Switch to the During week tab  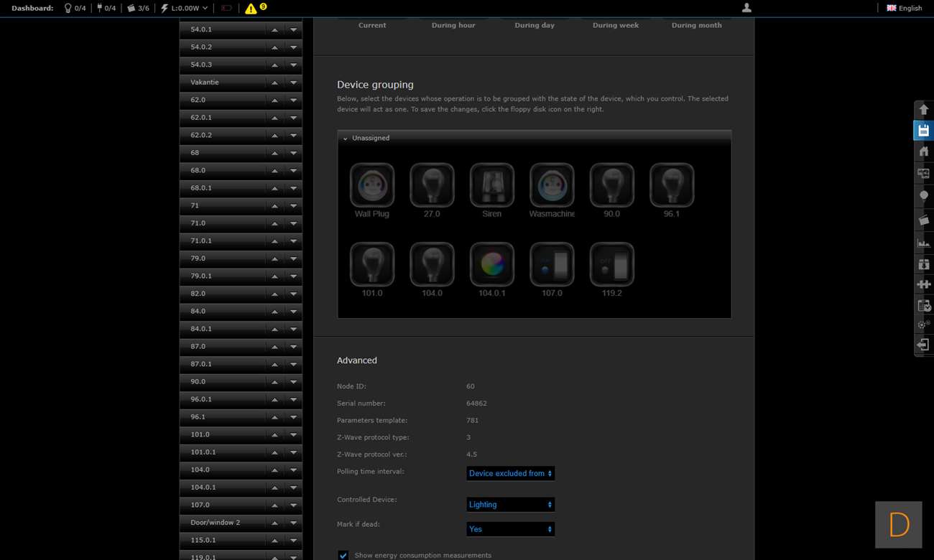[615, 25]
